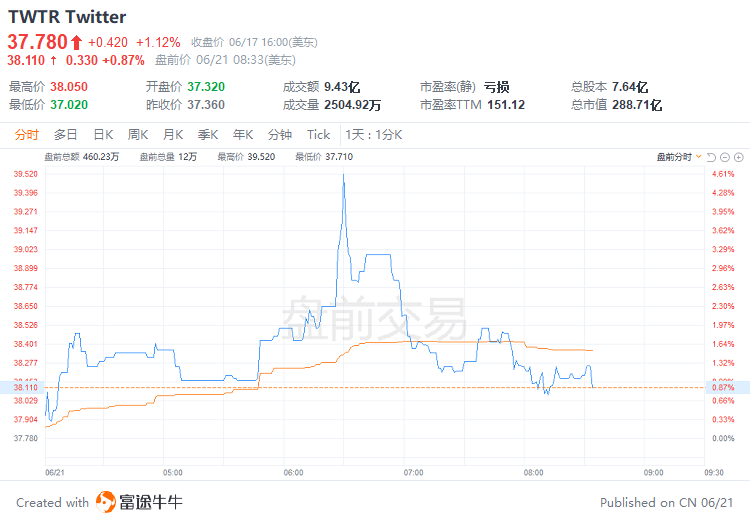Click the 08:00 time axis label

[533, 472]
